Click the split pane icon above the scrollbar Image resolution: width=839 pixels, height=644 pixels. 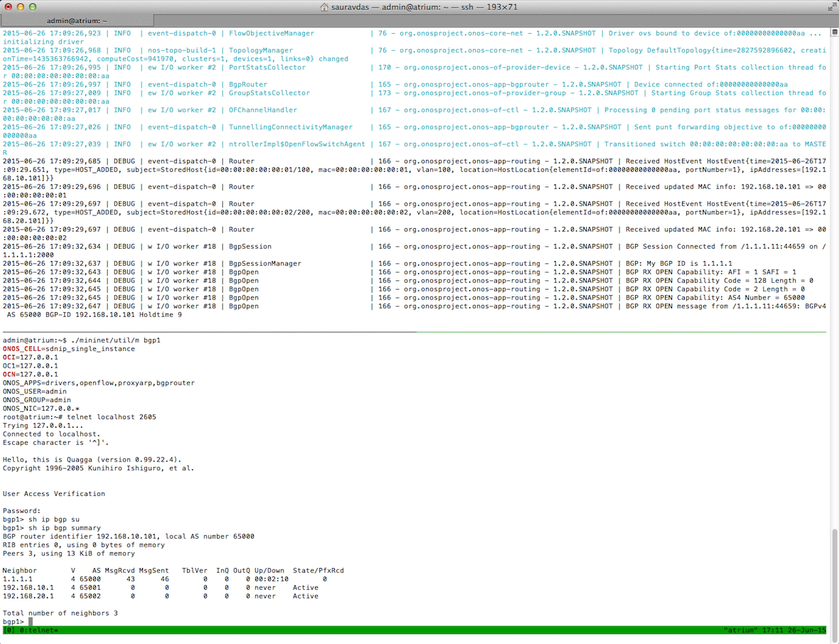tap(834, 32)
